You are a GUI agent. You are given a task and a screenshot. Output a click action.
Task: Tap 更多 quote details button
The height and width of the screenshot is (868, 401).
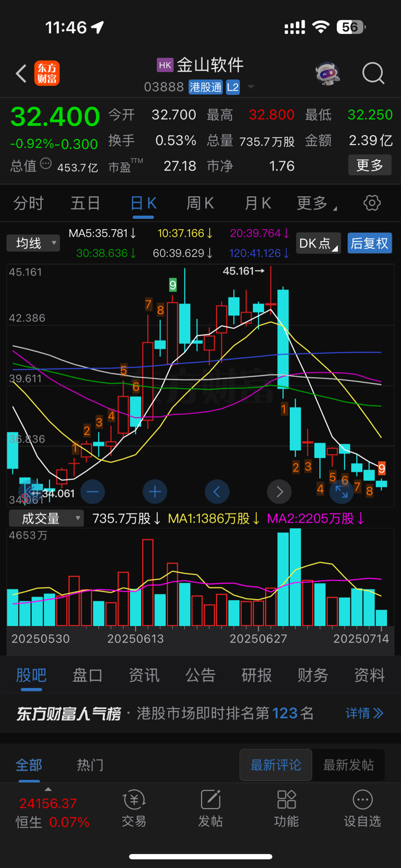370,165
